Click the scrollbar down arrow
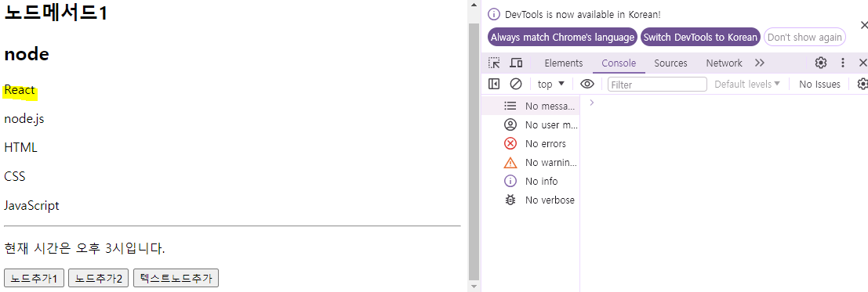 [474, 287]
